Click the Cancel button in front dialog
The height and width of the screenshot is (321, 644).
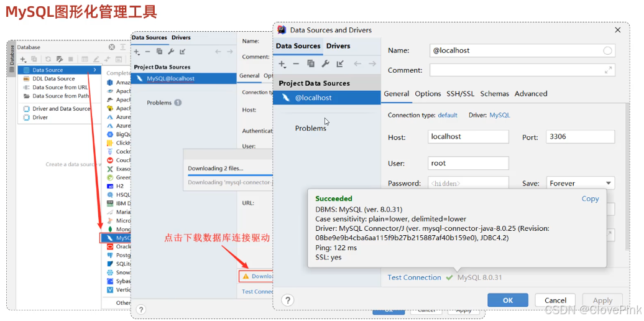coord(555,300)
